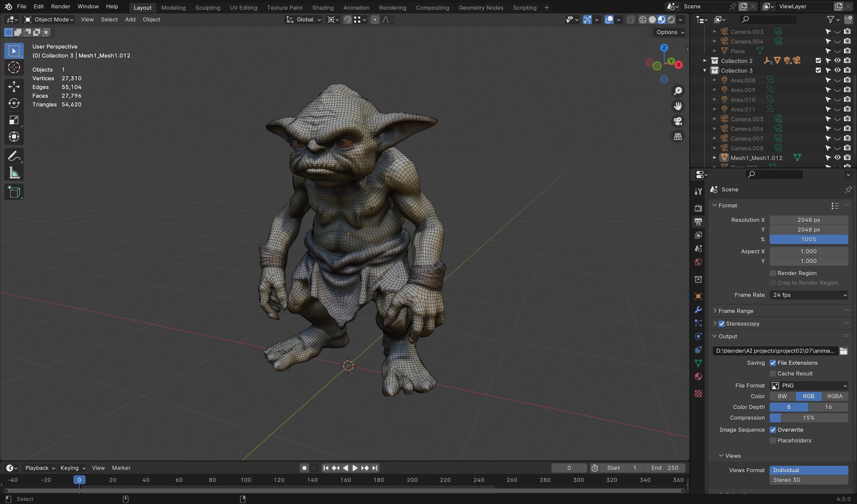The width and height of the screenshot is (857, 504).
Task: Uncheck the Overwrite option
Action: tap(773, 430)
